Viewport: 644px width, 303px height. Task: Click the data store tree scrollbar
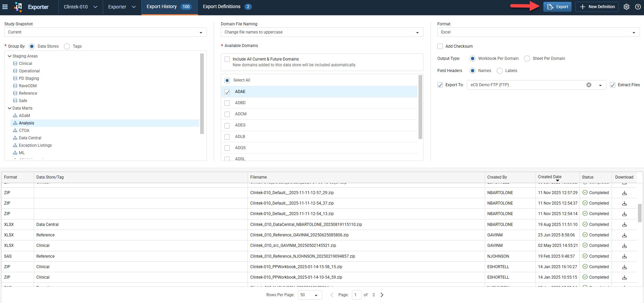pos(202,93)
